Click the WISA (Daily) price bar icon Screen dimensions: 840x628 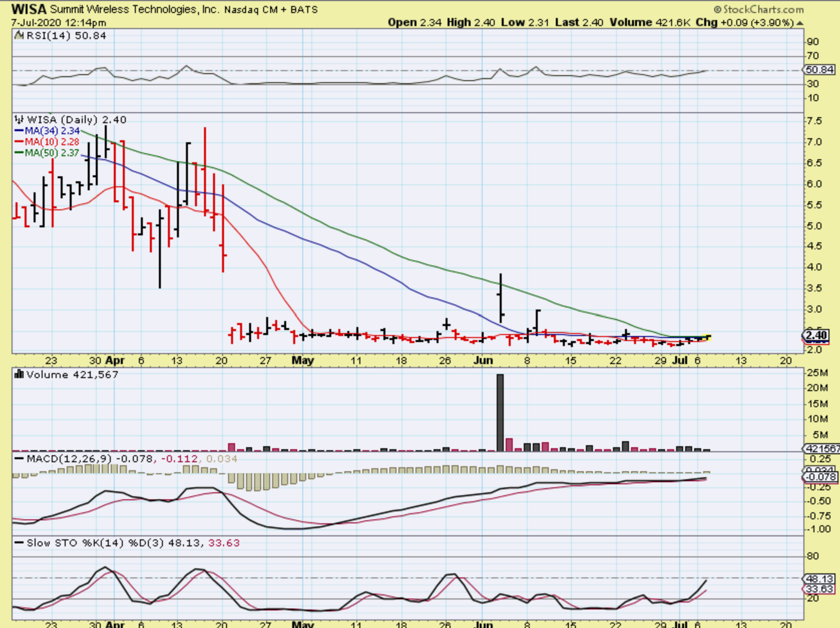[x=19, y=120]
